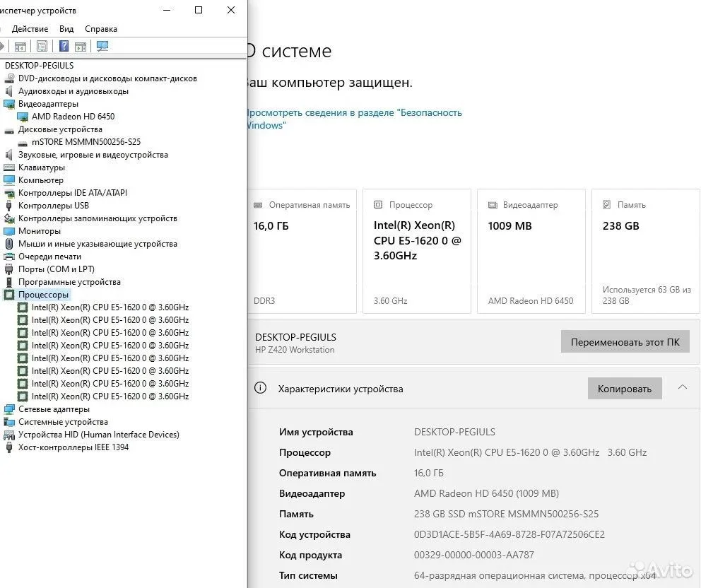This screenshot has height=588, width=701.
Task: Click the 16,0 ГБ value on RAM card
Action: coord(271,226)
